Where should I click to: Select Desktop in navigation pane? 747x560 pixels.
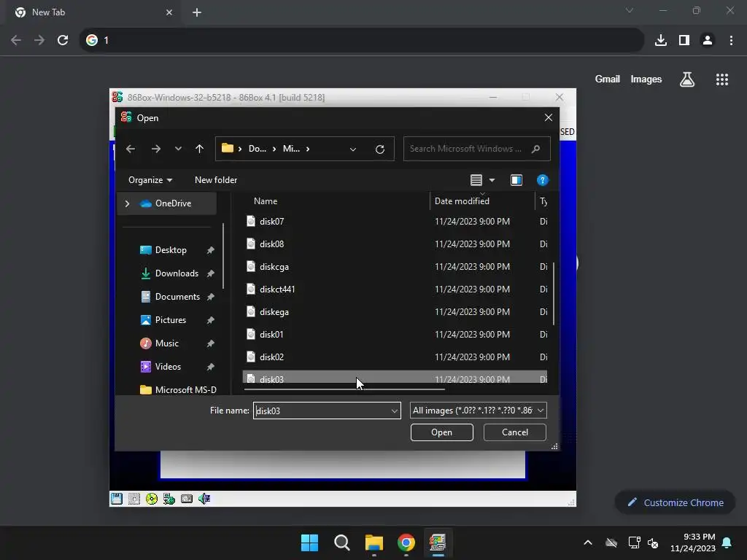[x=171, y=250]
